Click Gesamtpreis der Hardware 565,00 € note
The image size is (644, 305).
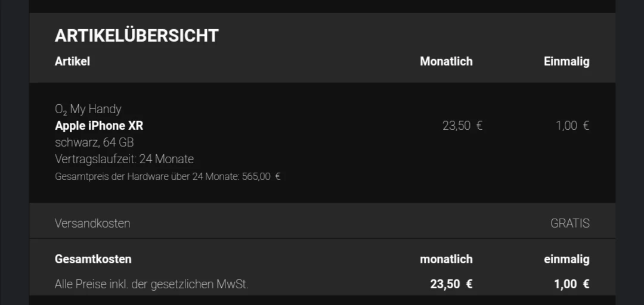[x=168, y=176]
